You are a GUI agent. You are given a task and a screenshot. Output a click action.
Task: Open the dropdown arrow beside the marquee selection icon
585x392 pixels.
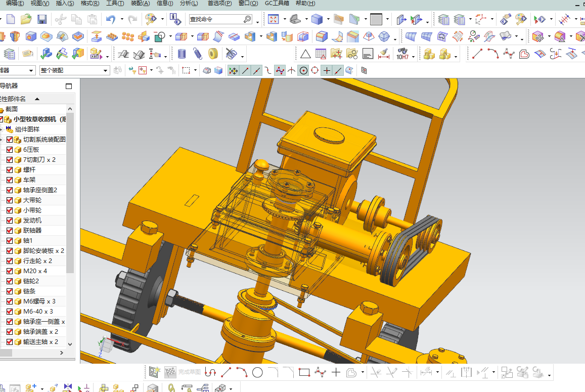click(195, 70)
